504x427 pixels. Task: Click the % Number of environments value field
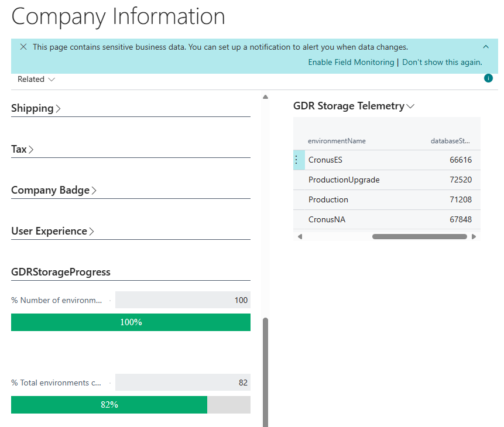click(183, 300)
